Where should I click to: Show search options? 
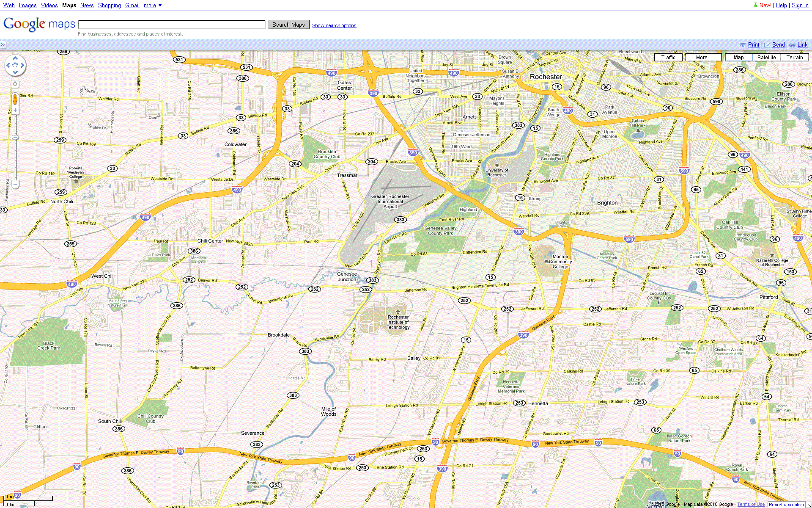point(334,25)
